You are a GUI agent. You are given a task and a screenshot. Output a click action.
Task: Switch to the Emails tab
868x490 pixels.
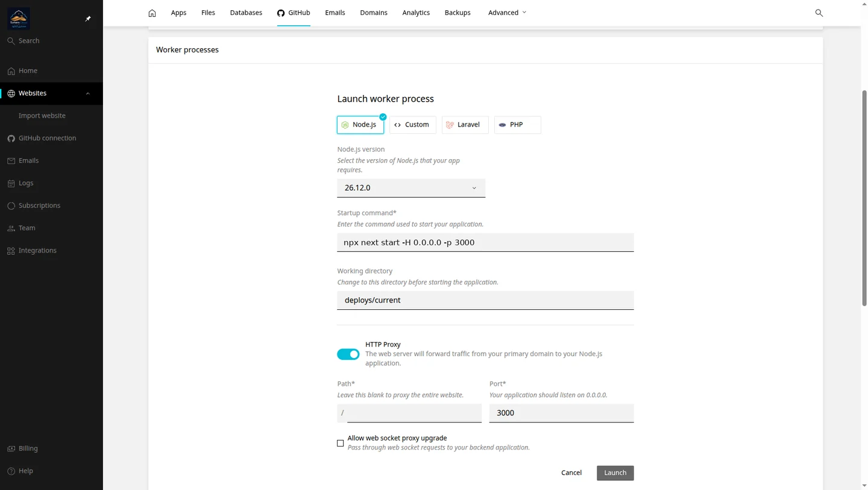[335, 13]
